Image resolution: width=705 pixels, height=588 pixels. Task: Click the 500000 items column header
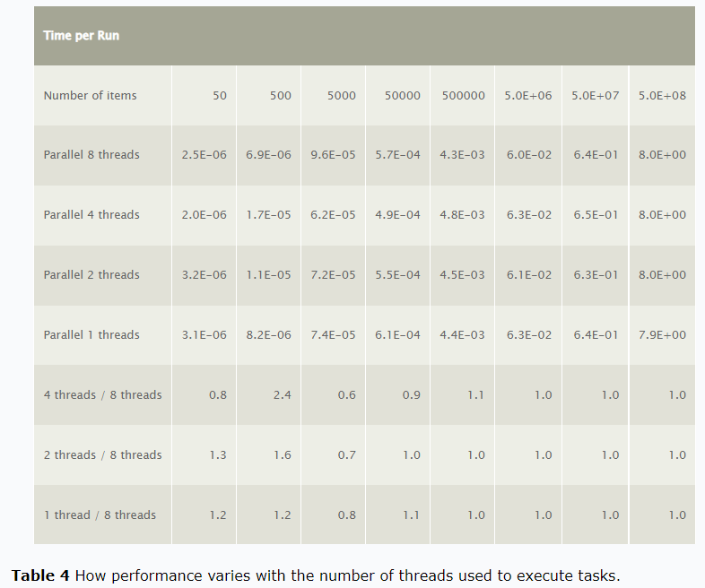pyautogui.click(x=463, y=95)
